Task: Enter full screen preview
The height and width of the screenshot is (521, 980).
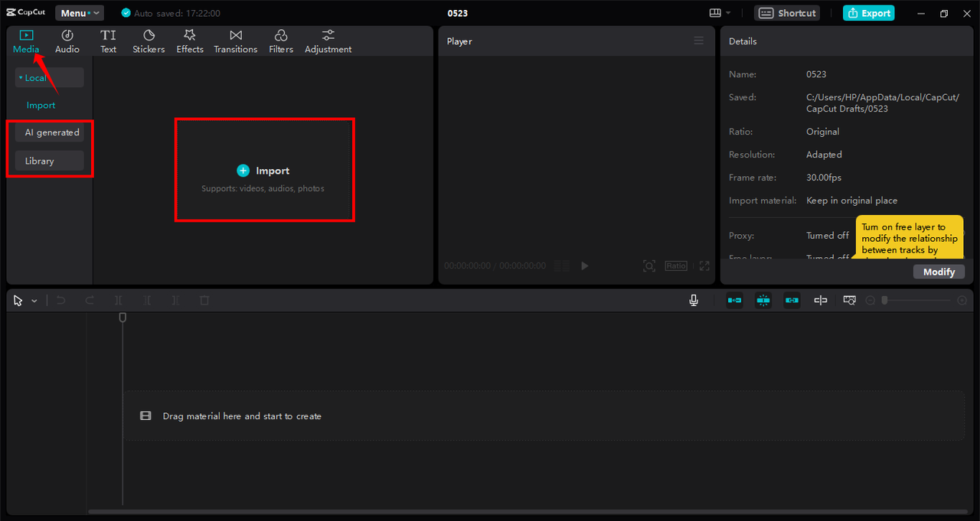Action: pos(704,265)
